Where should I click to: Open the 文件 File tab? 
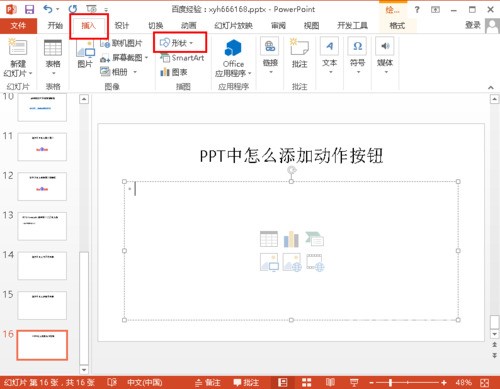coord(18,26)
